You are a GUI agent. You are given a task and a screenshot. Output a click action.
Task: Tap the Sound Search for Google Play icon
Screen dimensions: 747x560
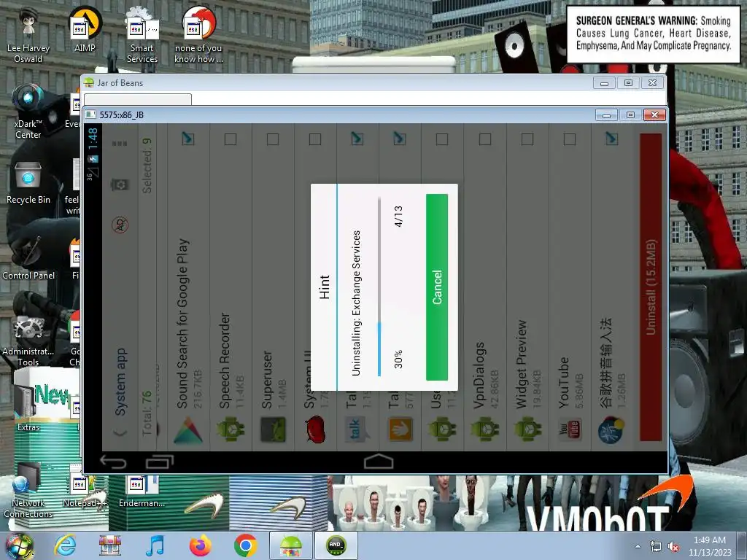(188, 430)
